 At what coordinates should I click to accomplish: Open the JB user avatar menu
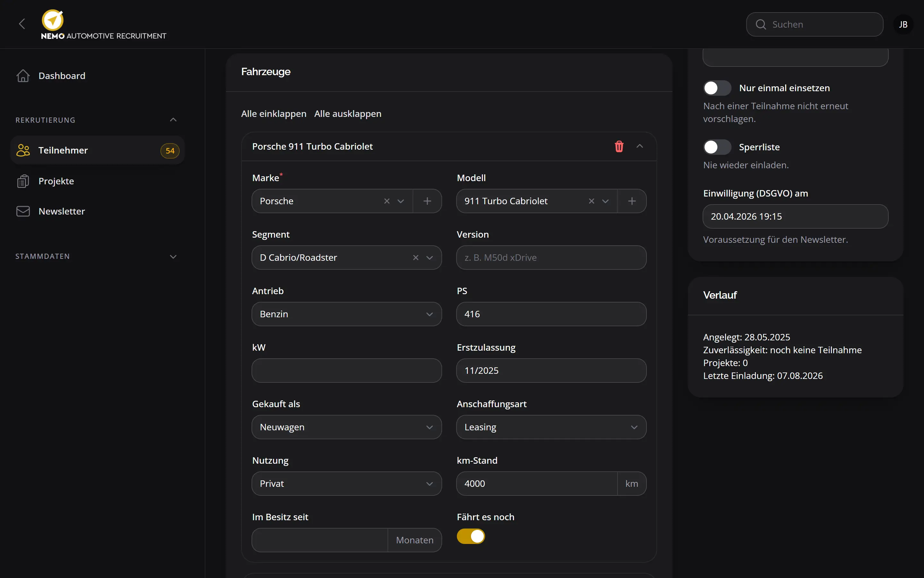tap(903, 24)
